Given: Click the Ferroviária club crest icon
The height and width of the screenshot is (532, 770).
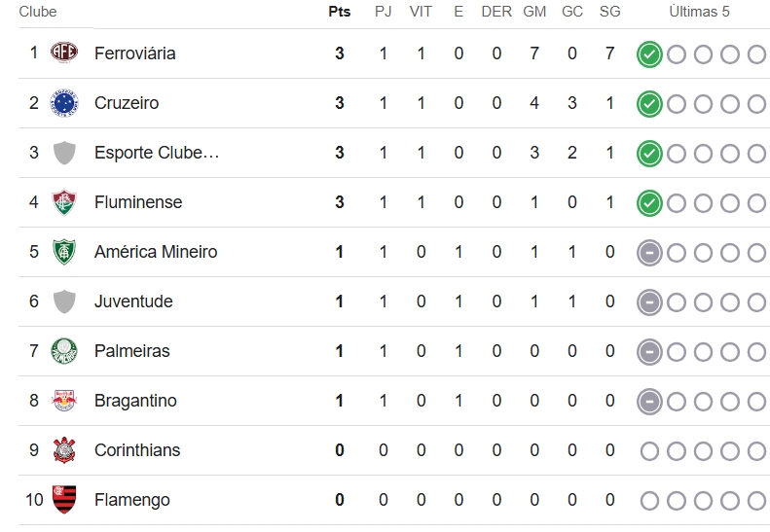Looking at the screenshot, I should [x=64, y=52].
